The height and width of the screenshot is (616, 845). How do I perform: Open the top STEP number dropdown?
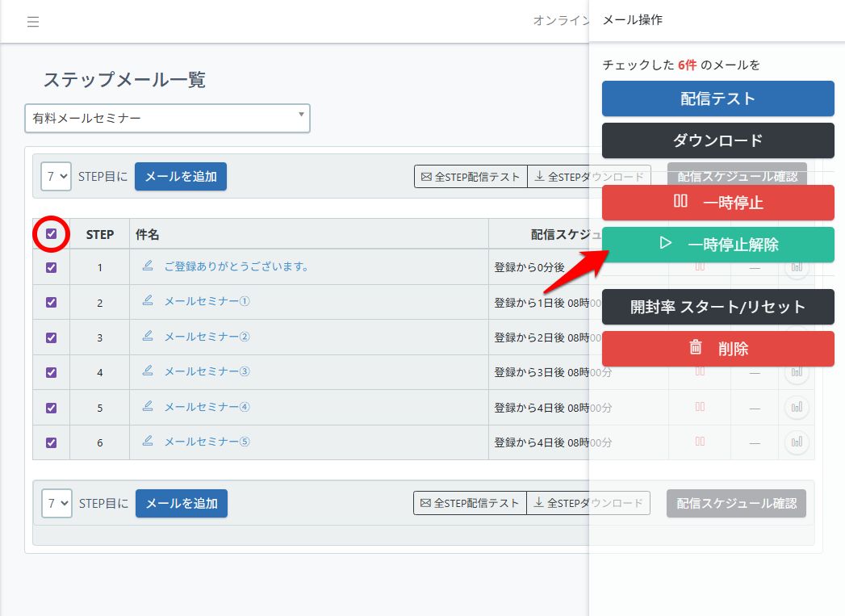(56, 176)
